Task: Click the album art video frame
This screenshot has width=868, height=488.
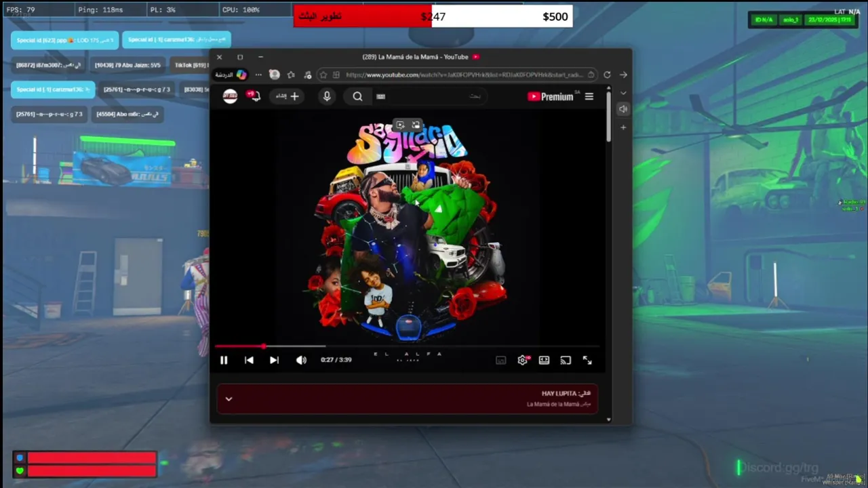Action: coord(407,230)
